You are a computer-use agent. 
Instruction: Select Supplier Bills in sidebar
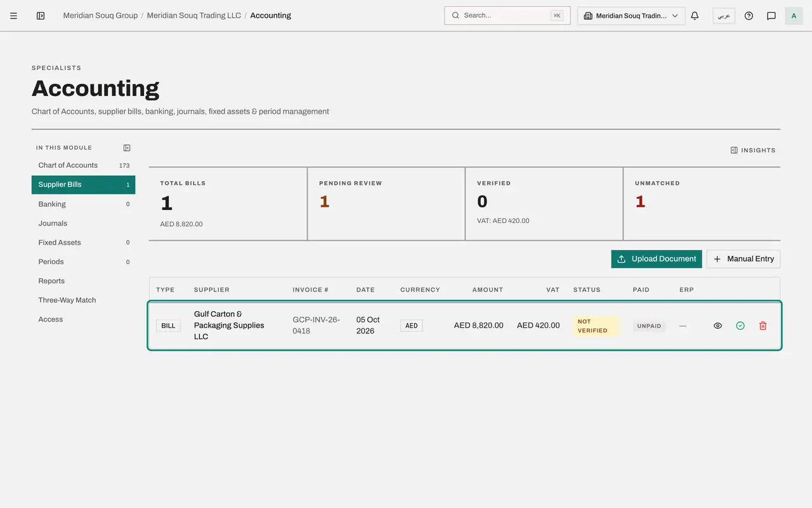coord(83,185)
